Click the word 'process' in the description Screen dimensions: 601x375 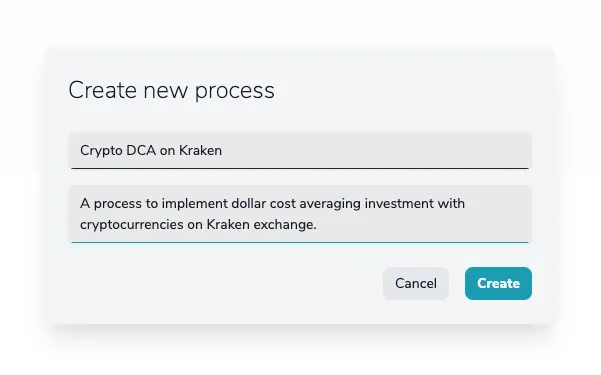click(x=118, y=204)
